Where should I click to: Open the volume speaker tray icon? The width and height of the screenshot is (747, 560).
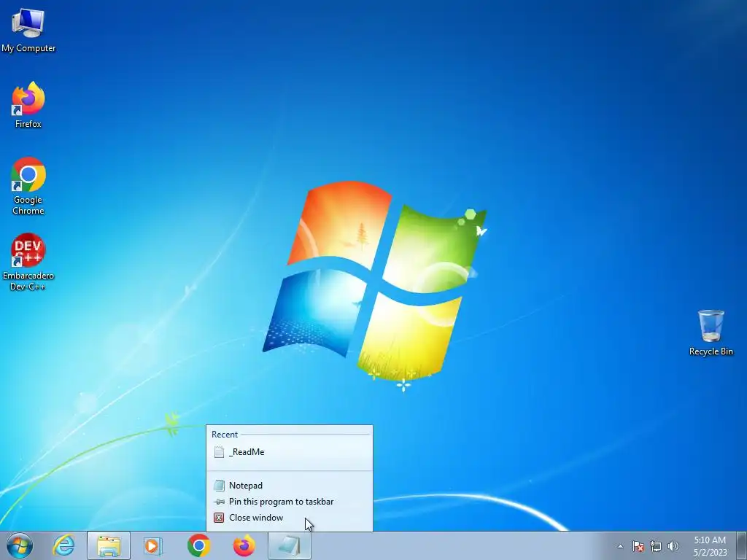click(673, 546)
